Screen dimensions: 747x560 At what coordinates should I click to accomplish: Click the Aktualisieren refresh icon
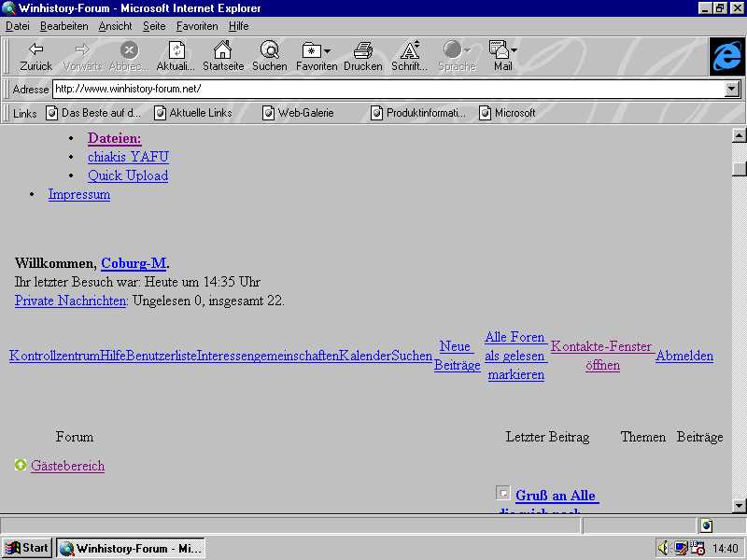point(176,50)
